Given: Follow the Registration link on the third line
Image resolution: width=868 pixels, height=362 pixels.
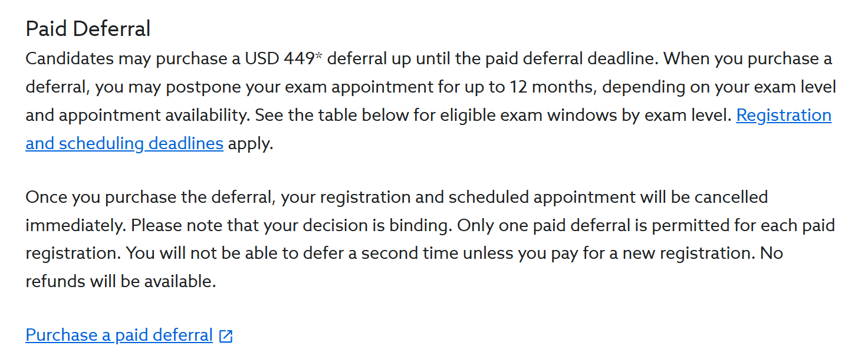Looking at the screenshot, I should (784, 115).
